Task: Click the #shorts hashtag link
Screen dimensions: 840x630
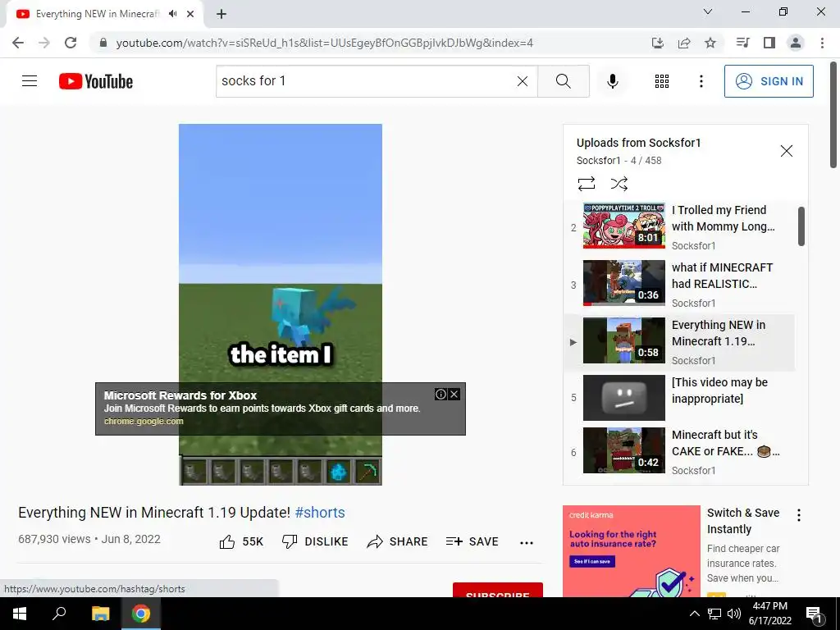Action: (320, 513)
